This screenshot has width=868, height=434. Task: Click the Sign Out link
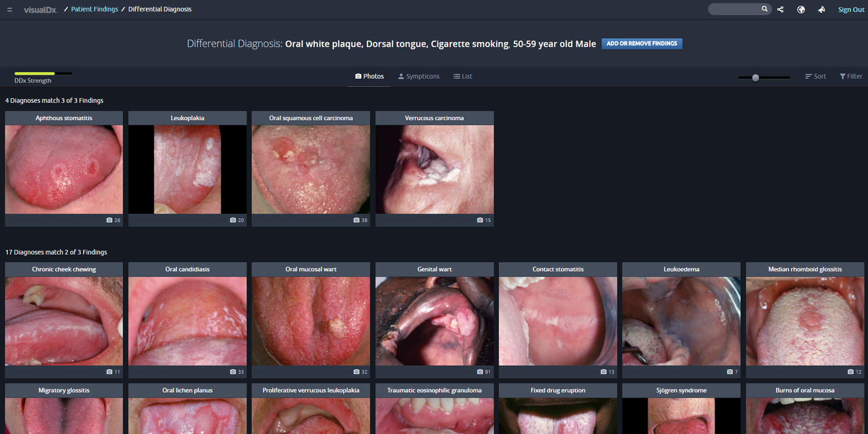tap(851, 9)
